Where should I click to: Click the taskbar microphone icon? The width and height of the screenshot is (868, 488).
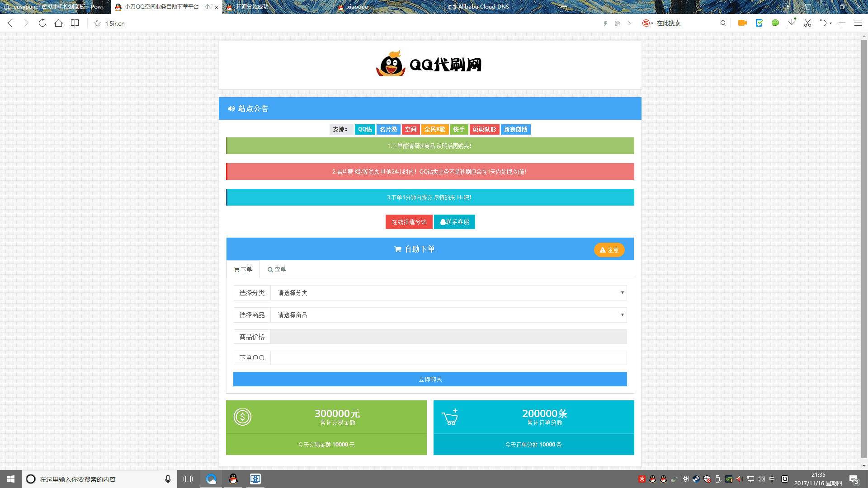click(168, 479)
